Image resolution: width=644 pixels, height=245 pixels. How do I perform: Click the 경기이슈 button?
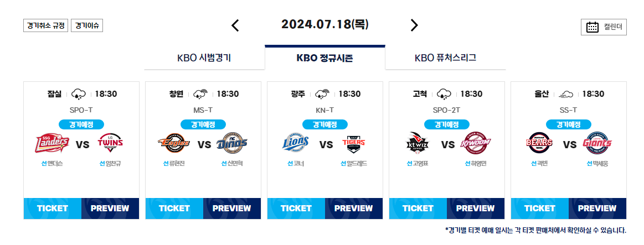click(x=87, y=25)
